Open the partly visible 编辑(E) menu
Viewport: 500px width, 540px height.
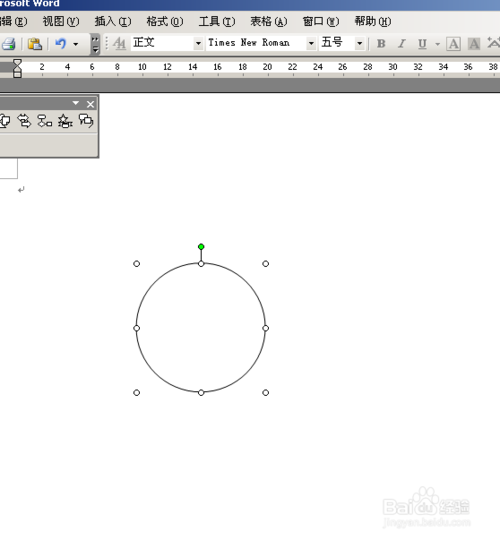click(14, 21)
